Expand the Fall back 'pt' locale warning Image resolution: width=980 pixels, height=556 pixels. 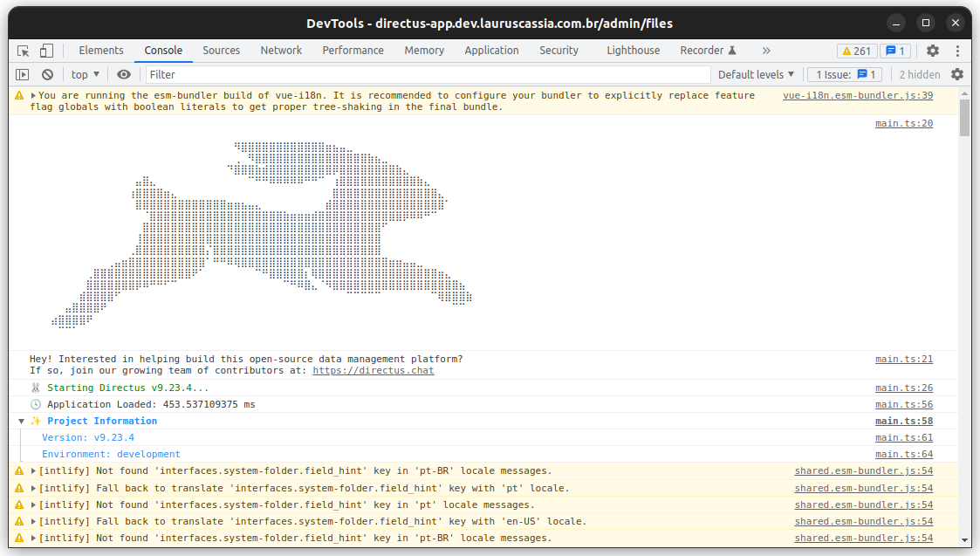(33, 489)
